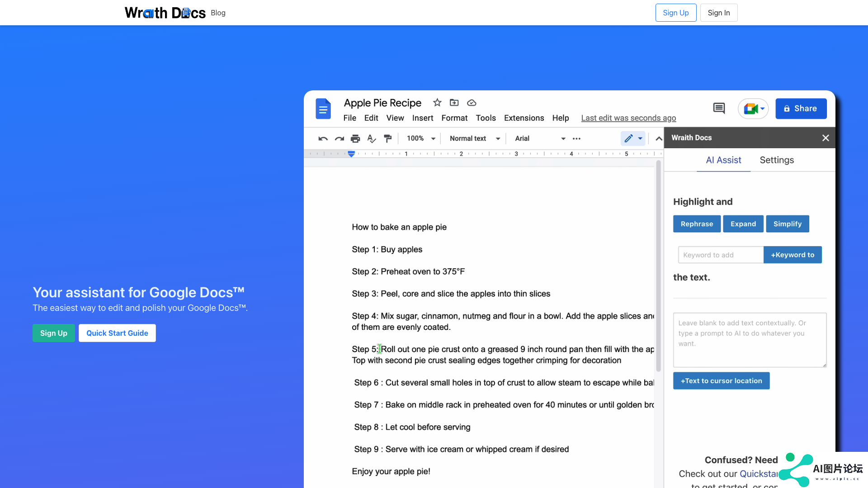Image resolution: width=868 pixels, height=488 pixels.
Task: Open the Format menu
Action: point(454,118)
